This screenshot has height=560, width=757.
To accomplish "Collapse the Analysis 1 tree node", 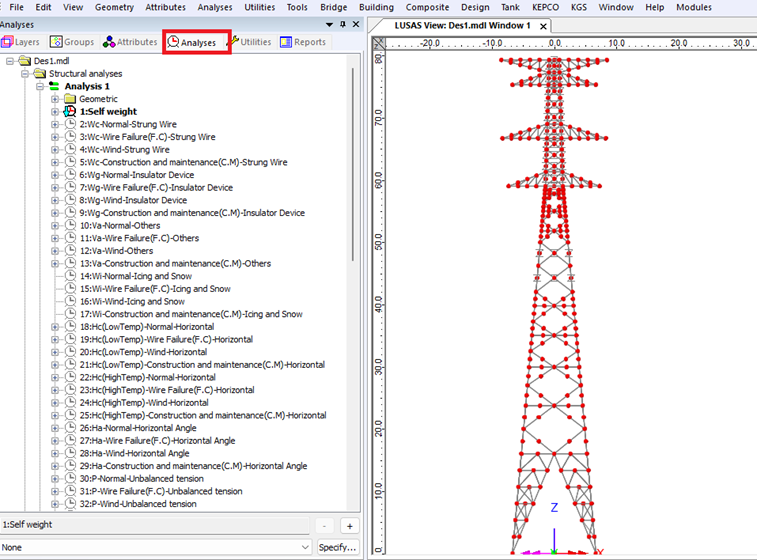I will (40, 87).
